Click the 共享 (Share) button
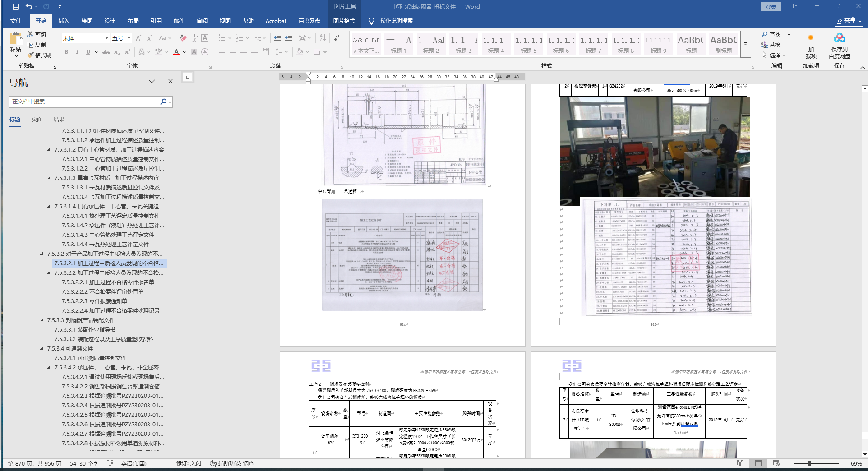Image resolution: width=868 pixels, height=471 pixels. [849, 21]
